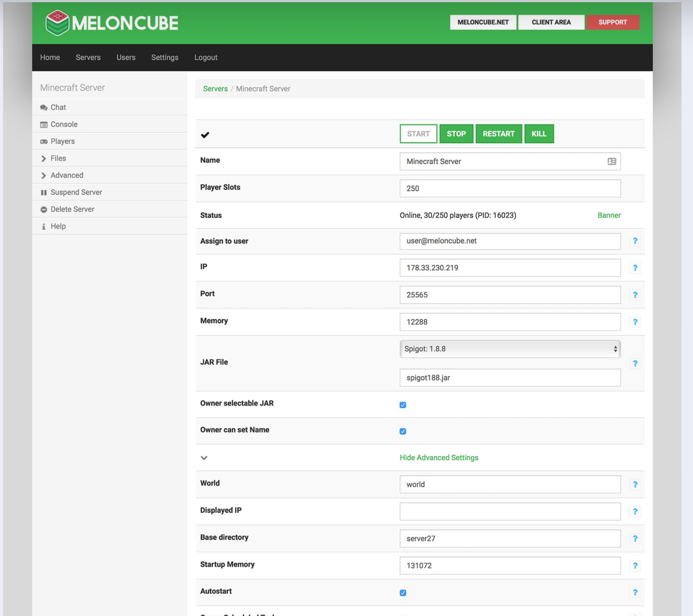Open the Console sidebar item
693x616 pixels.
coord(110,124)
